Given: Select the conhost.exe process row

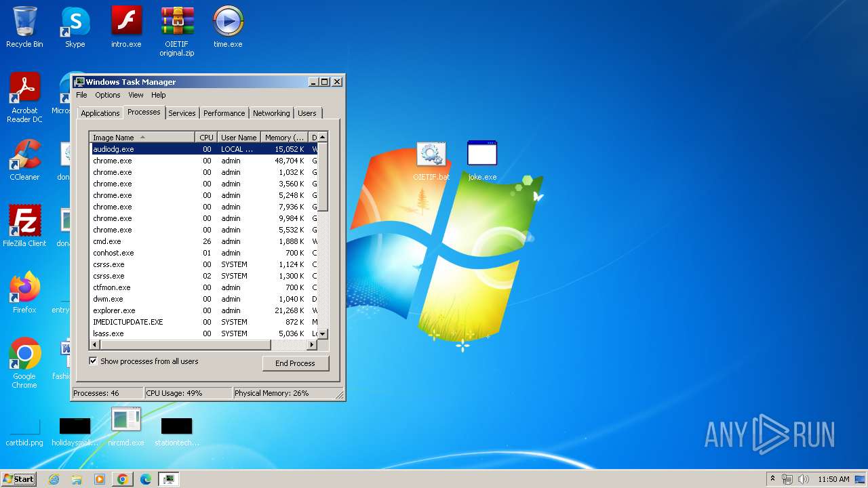Looking at the screenshot, I should [204, 253].
